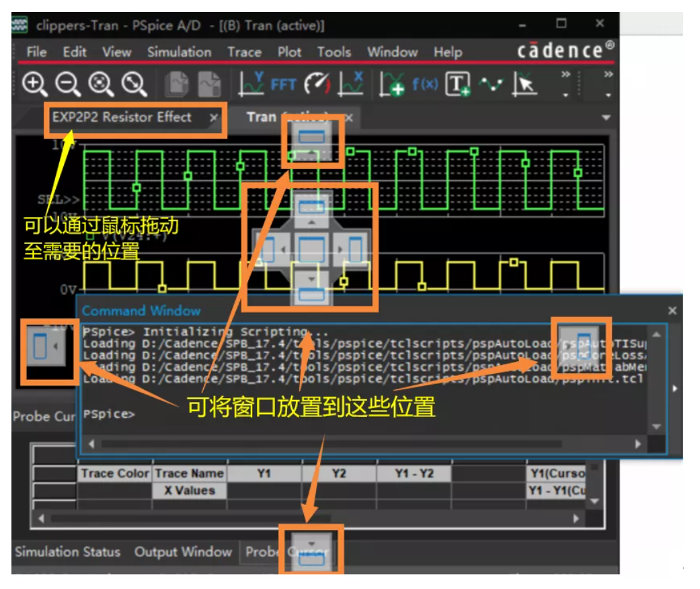Viewport: 700px width, 589px height.
Task: Click the Add Trace icon
Action: coord(391,84)
